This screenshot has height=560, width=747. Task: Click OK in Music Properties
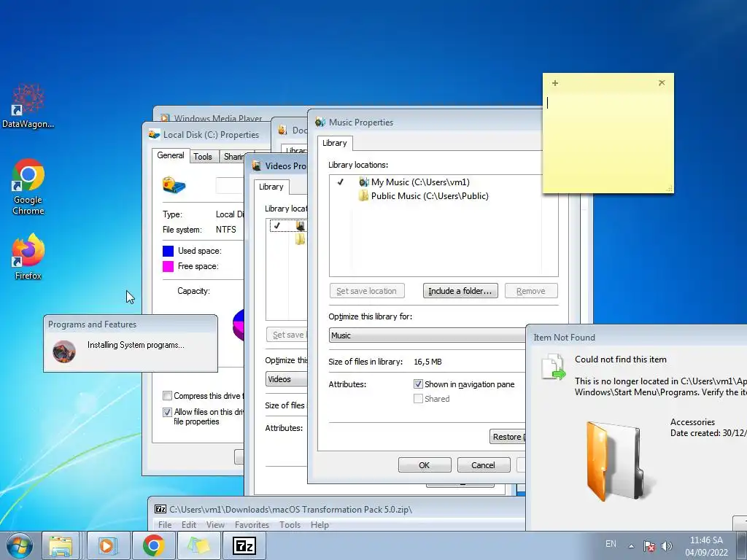[x=425, y=465]
